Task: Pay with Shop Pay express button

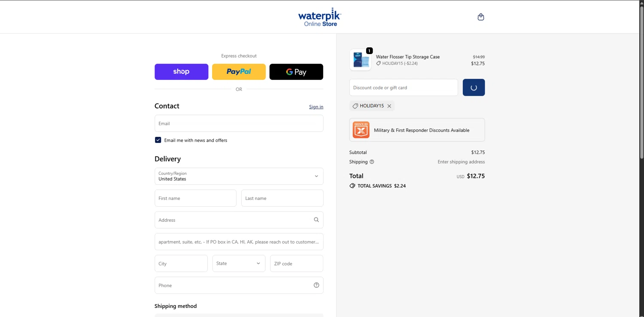Action: point(181,72)
